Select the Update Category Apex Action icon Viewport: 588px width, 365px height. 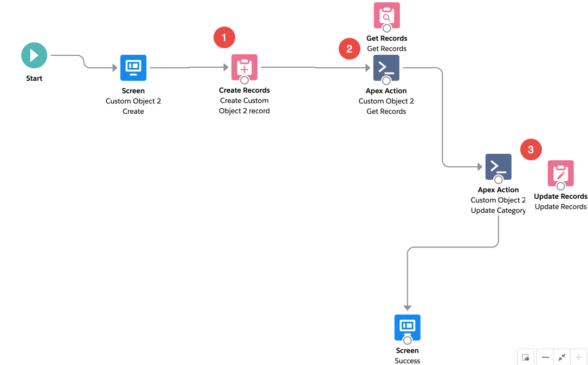click(x=498, y=166)
